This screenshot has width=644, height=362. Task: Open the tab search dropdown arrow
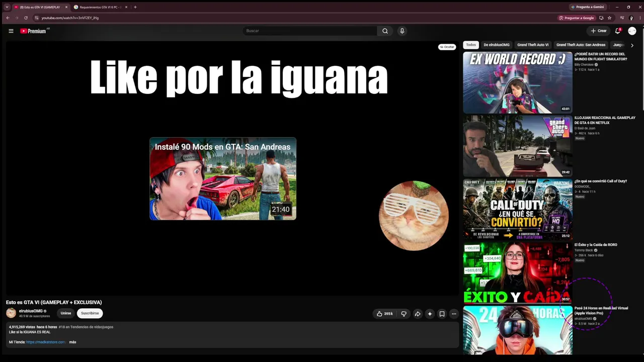point(7,7)
